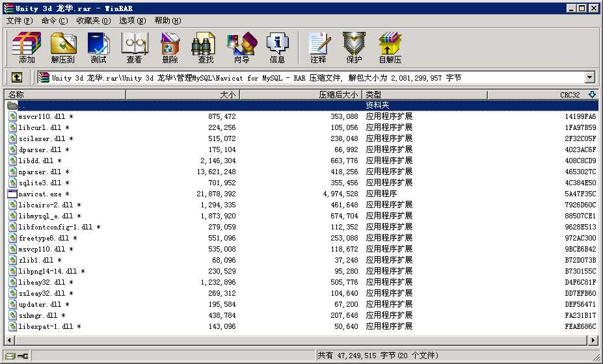The width and height of the screenshot is (603, 364).
Task: Click the 添加 (Add) toolbar icon
Action: 27,47
